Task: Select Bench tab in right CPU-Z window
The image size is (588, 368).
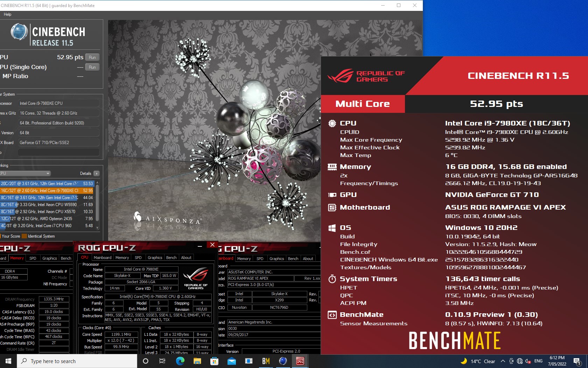Action: pos(293,259)
